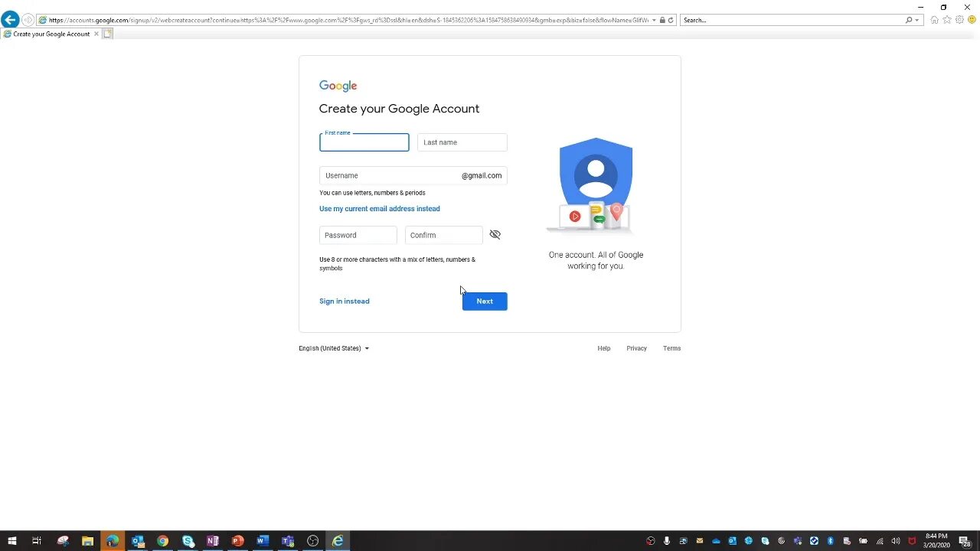
Task: Click the 8:44 PM clock in taskbar
Action: 936,541
